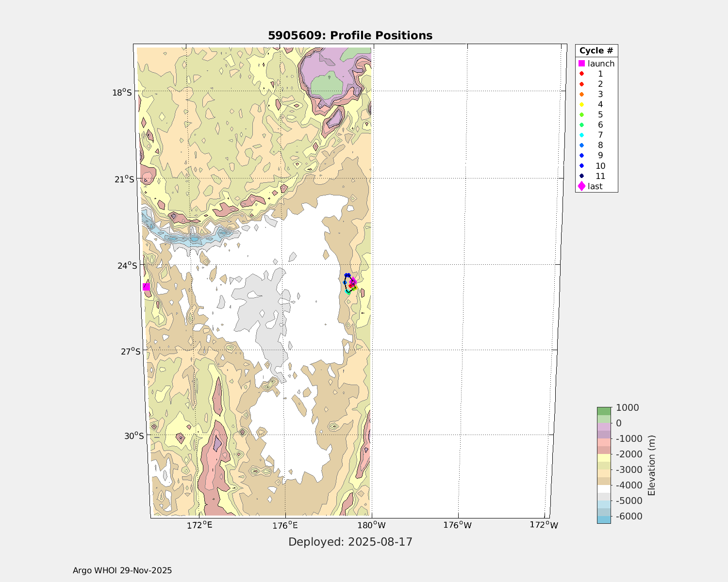Viewport: 728px width, 582px height.
Task: Select the green cycle 6 legend marker
Action: coord(581,125)
